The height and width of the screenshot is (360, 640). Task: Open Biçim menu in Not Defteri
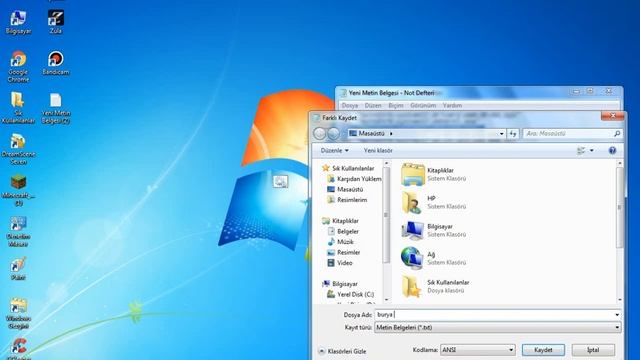(x=396, y=105)
